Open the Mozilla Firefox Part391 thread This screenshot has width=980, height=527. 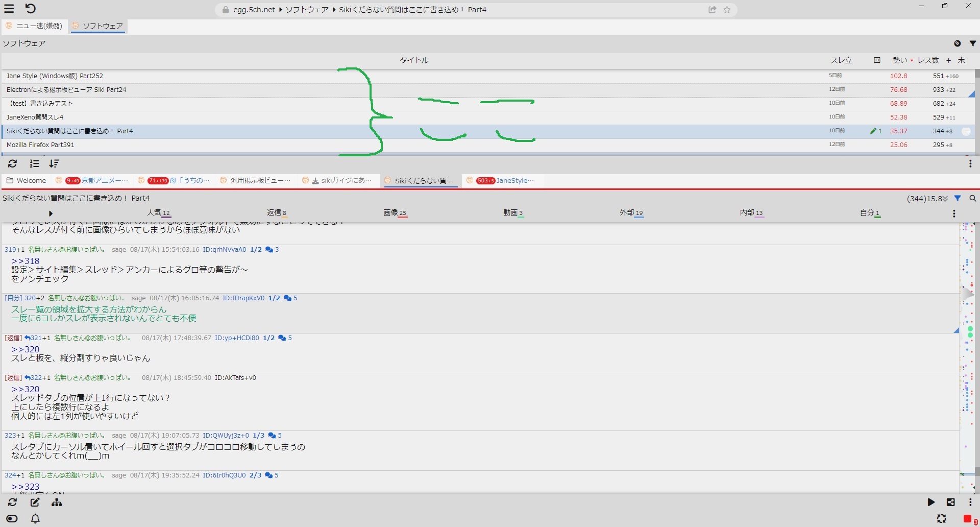pos(487,145)
